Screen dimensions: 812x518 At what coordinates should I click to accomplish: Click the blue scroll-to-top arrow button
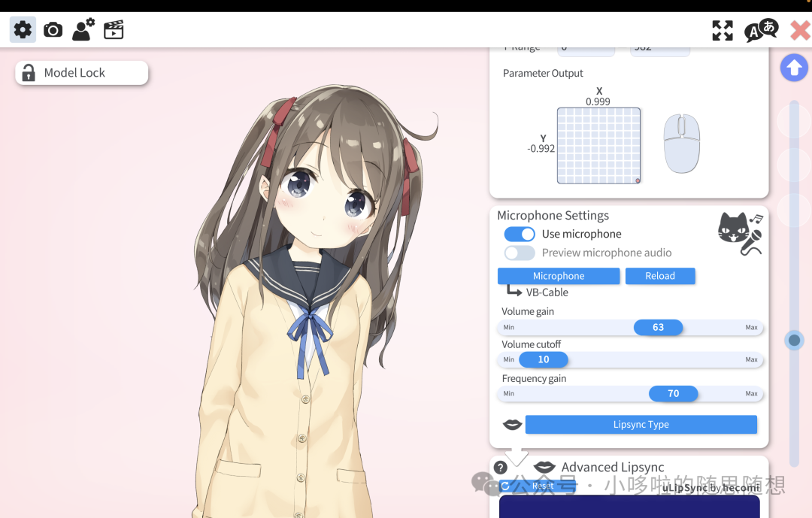(793, 68)
